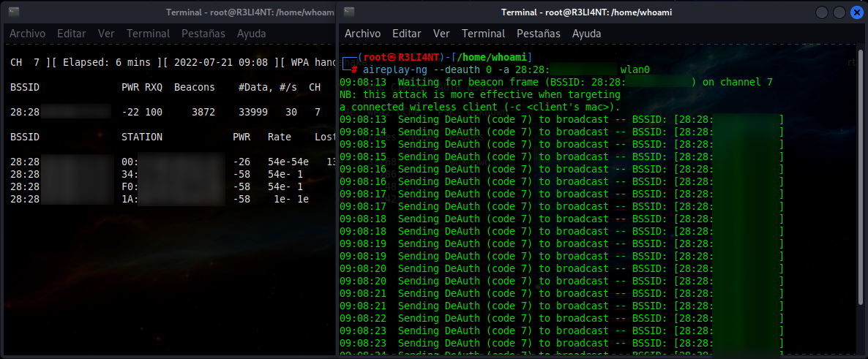This screenshot has width=868, height=359.
Task: Click the data value '33999'
Action: point(253,113)
